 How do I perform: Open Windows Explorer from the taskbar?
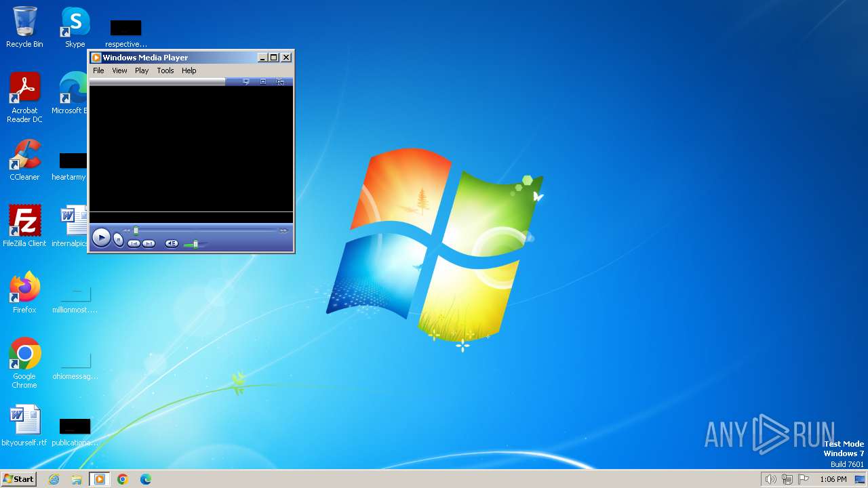(77, 479)
